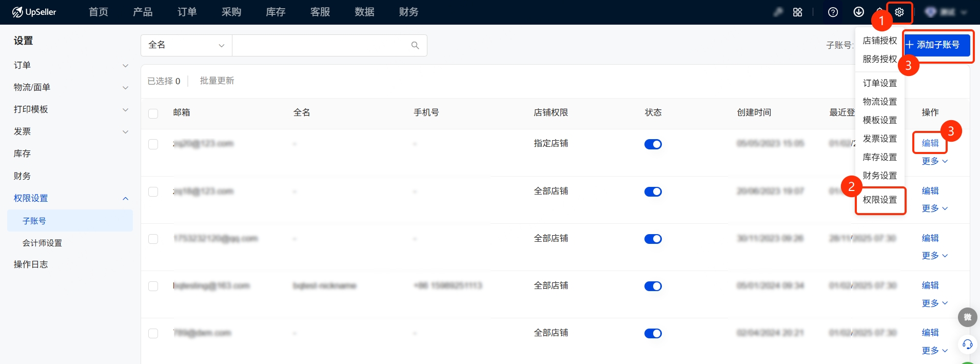Click the gray 微 floating icon
This screenshot has height=364, width=980.
pos(967,317)
